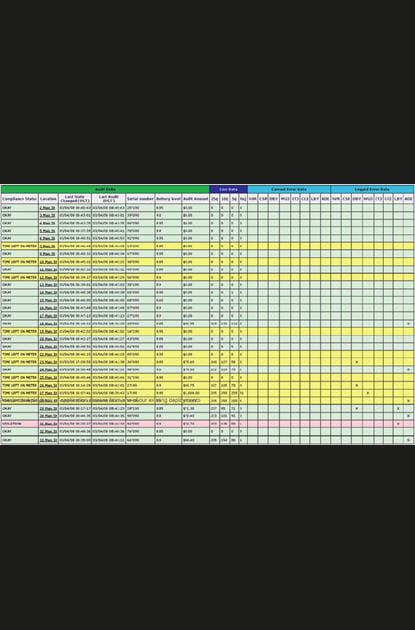Click the 25¢ coin column header
415x630 pixels.
pos(215,198)
